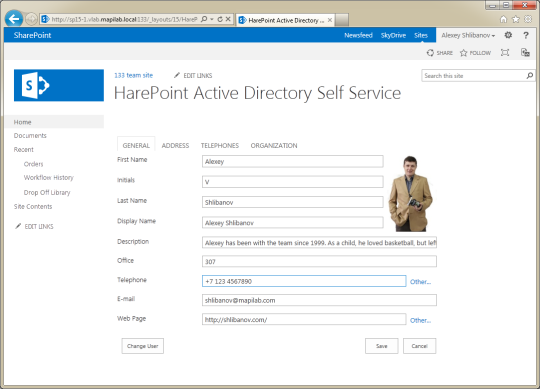Click the browser Home icon
Viewport: 540px width, 389px height.
503,19
